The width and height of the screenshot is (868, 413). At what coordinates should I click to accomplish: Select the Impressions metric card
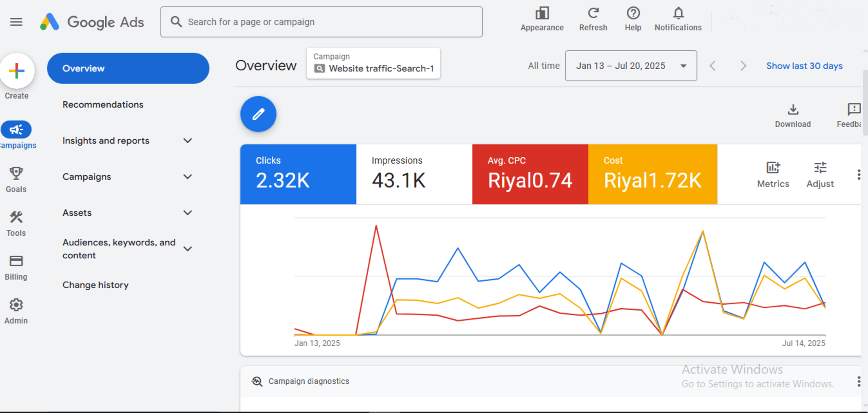pyautogui.click(x=414, y=174)
